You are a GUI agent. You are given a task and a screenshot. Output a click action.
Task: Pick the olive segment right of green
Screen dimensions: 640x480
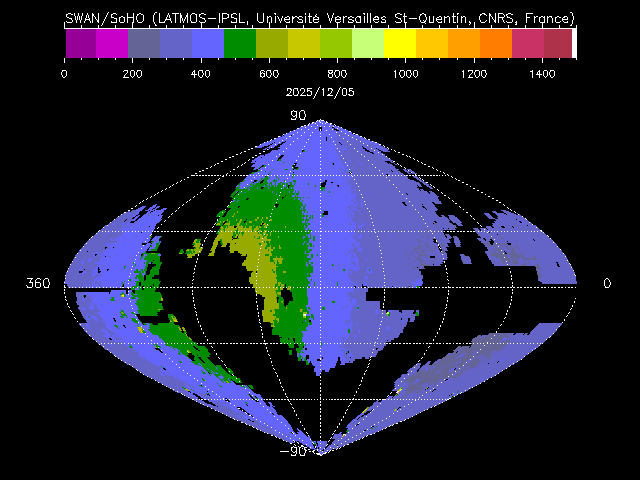click(x=272, y=43)
